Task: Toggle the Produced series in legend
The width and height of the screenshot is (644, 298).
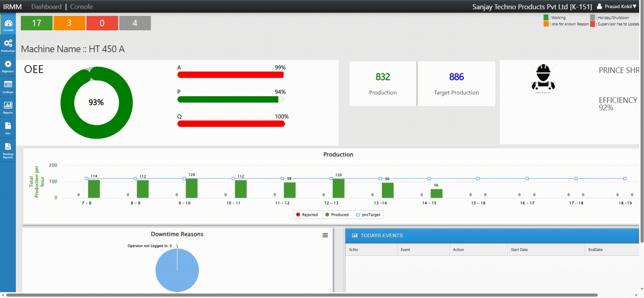Action: coord(337,215)
